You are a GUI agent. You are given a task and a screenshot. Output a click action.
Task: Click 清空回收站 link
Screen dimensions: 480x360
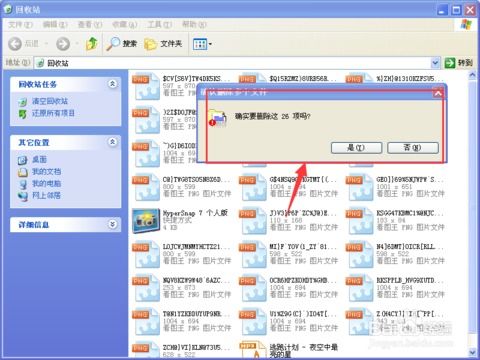pyautogui.click(x=50, y=101)
